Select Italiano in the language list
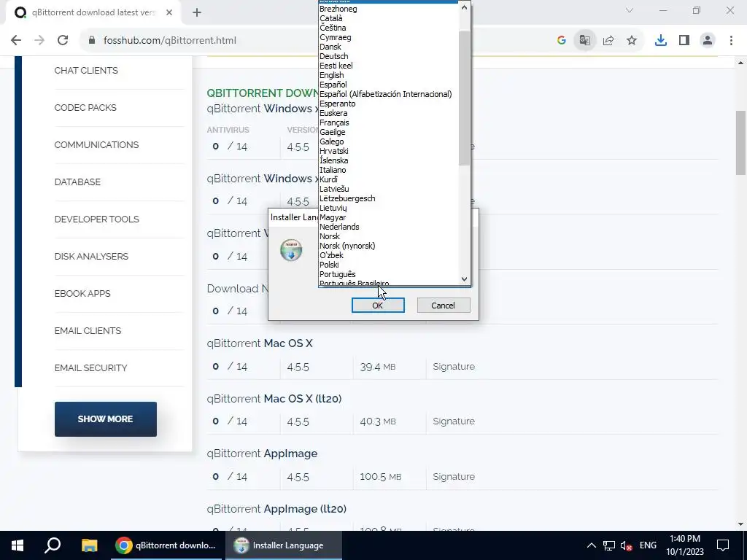747x560 pixels. (x=333, y=170)
